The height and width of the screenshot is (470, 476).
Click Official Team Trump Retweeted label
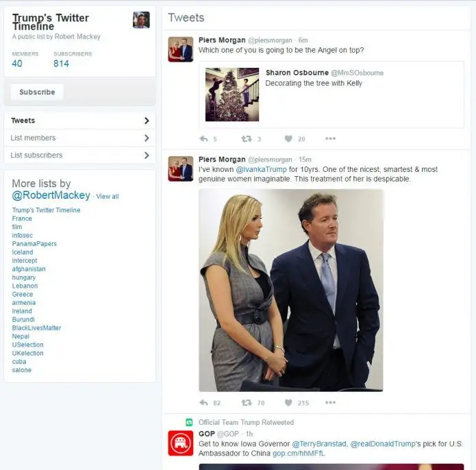(246, 422)
